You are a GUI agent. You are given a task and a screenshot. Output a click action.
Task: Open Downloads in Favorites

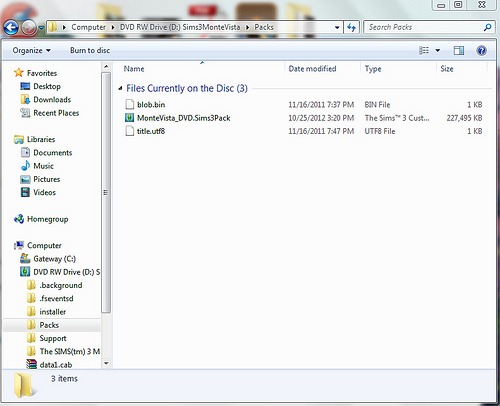[52, 100]
